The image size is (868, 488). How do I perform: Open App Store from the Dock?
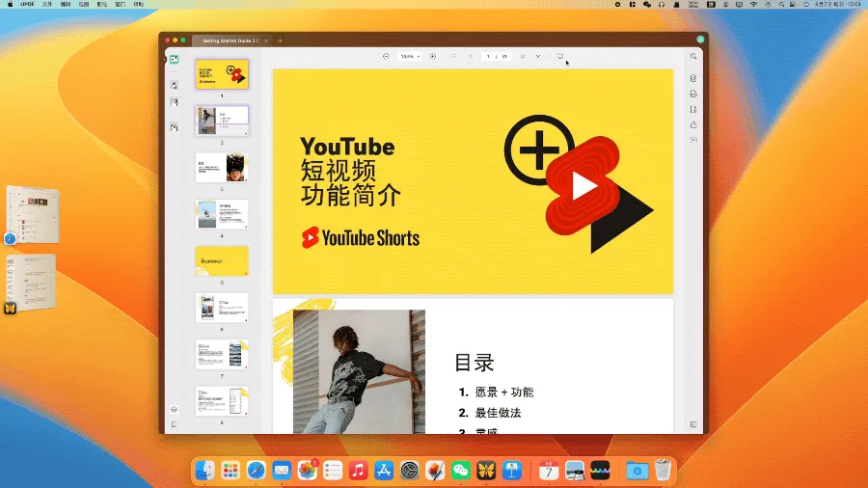pos(384,471)
